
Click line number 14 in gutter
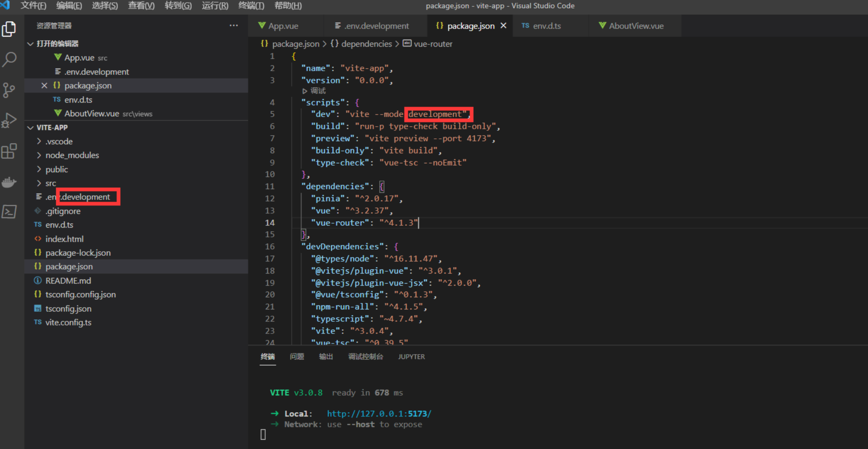pos(270,223)
